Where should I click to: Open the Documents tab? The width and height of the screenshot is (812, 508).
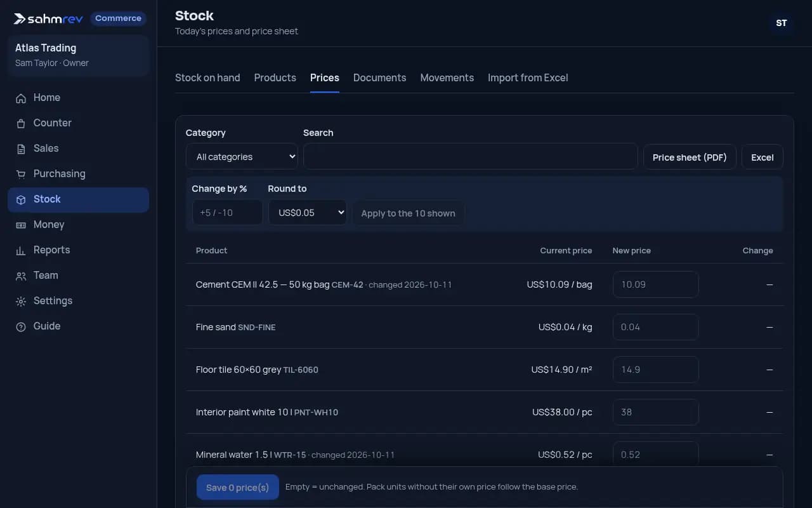(x=379, y=77)
